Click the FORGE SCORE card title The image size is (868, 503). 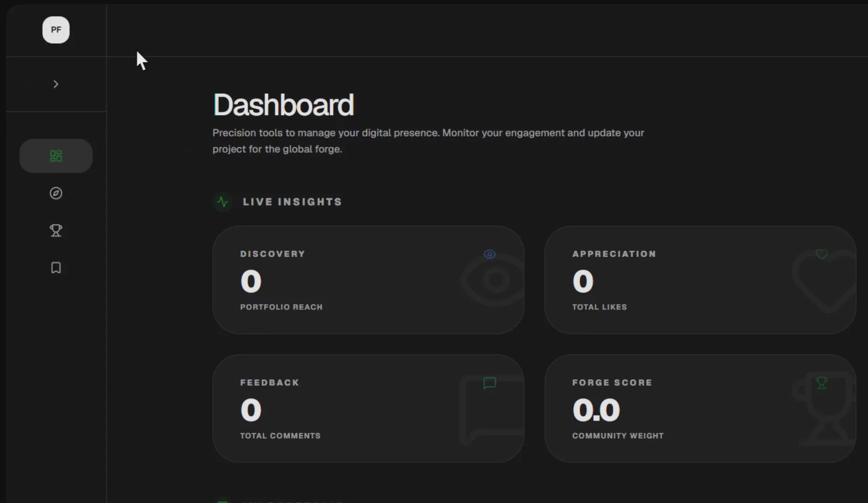pos(612,382)
